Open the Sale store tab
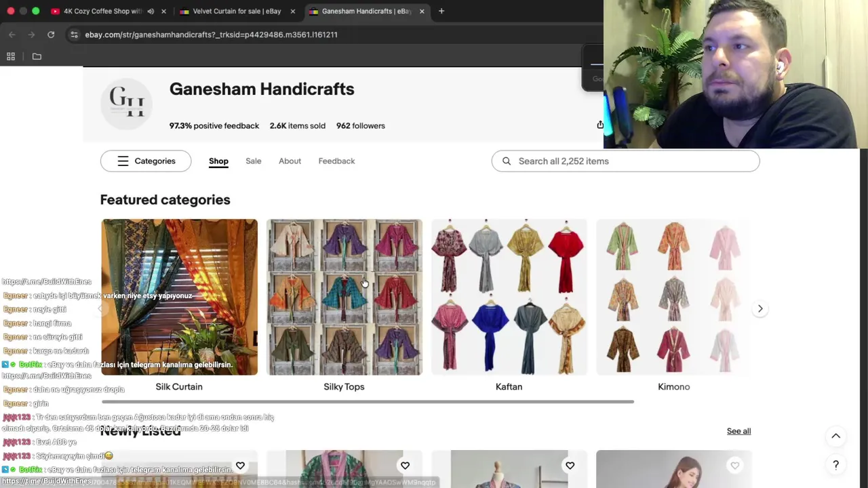This screenshot has height=488, width=868. tap(254, 161)
